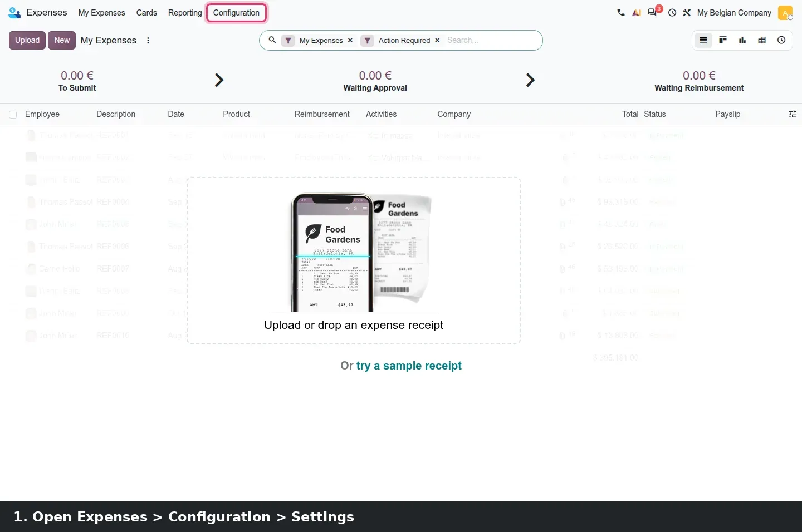Image resolution: width=802 pixels, height=532 pixels.
Task: Switch to list view
Action: click(x=703, y=40)
